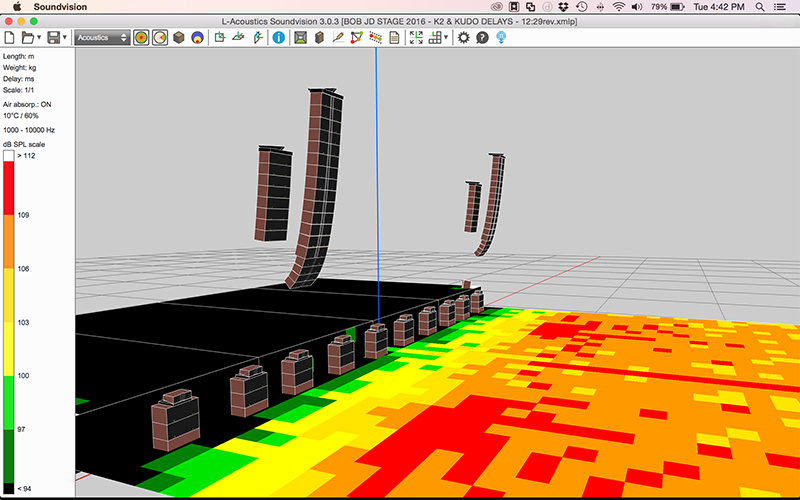The height and width of the screenshot is (500, 800).
Task: Open a project with the folder icon
Action: click(27, 38)
